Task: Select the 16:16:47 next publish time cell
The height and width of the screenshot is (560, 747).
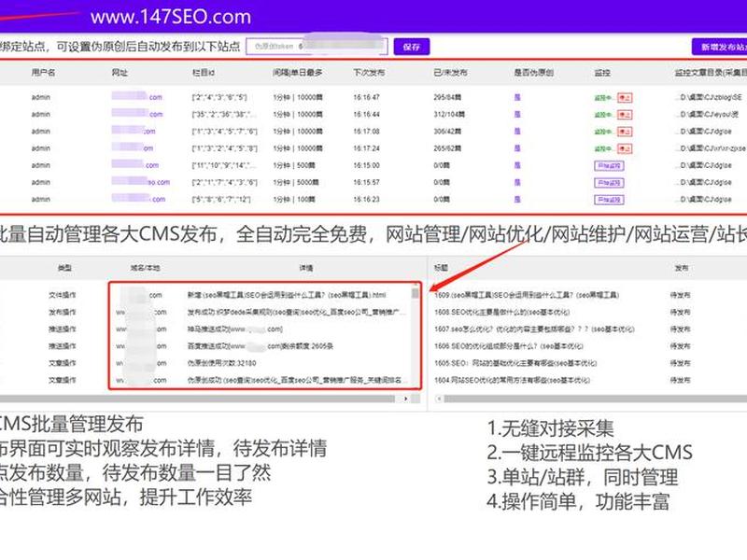Action: pyautogui.click(x=366, y=97)
